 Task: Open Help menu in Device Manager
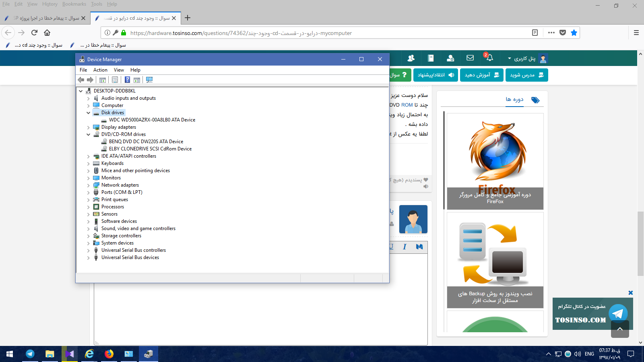pos(135,70)
